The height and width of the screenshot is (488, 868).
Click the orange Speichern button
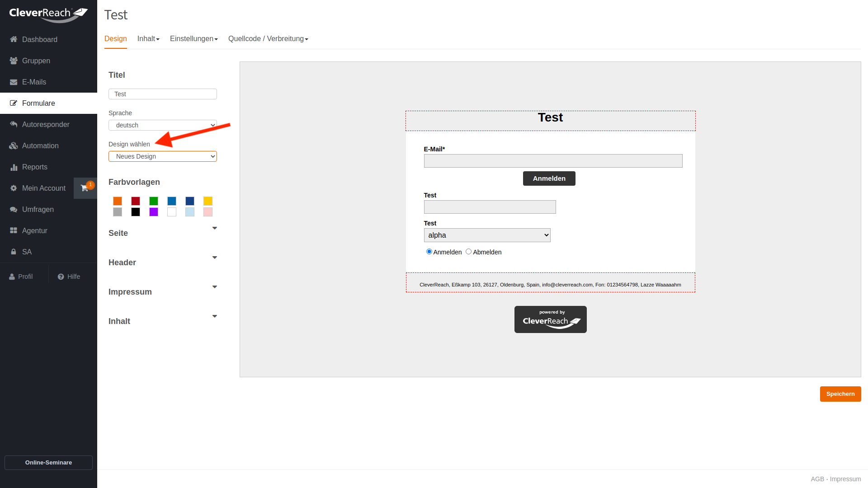coord(840,394)
